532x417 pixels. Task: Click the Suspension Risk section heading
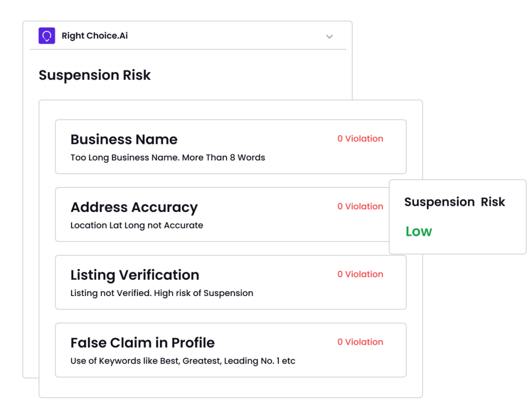pos(95,75)
